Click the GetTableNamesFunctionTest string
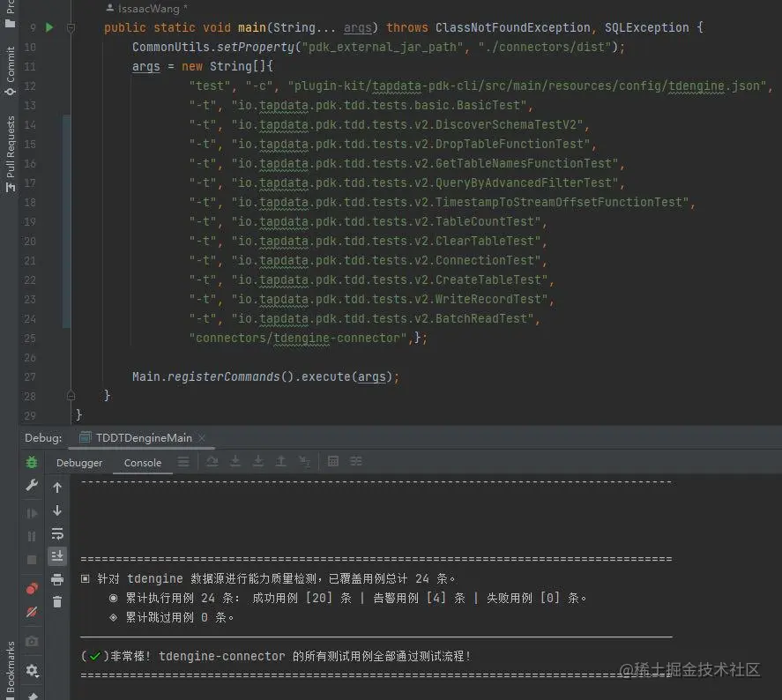The height and width of the screenshot is (700, 782). point(424,163)
